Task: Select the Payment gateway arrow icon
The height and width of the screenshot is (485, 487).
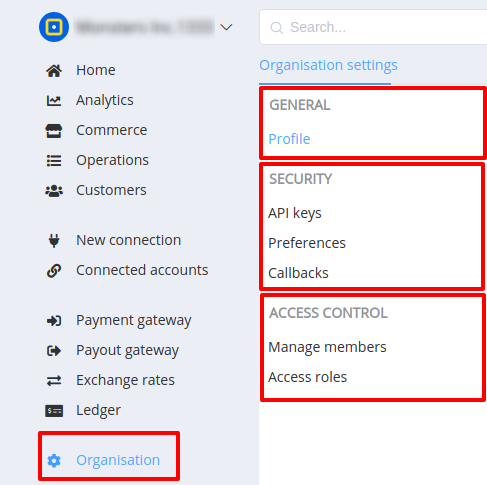Action: tap(54, 321)
